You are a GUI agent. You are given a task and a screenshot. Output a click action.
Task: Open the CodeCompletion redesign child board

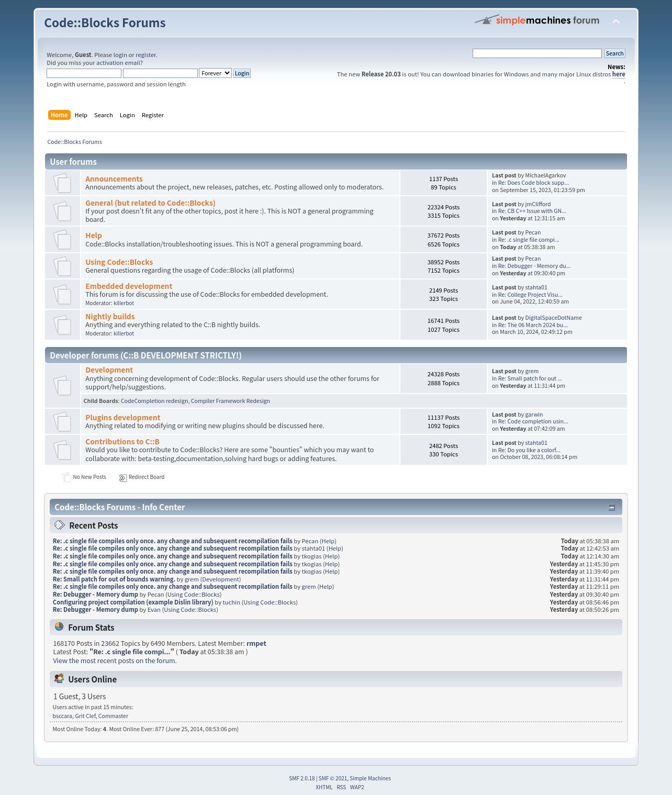154,401
